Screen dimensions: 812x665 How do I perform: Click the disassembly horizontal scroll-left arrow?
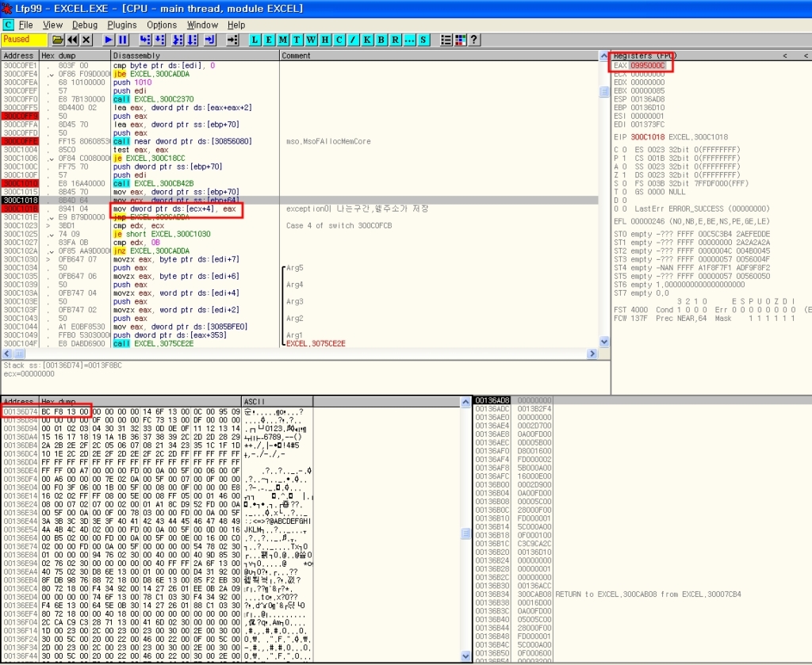coord(6,354)
